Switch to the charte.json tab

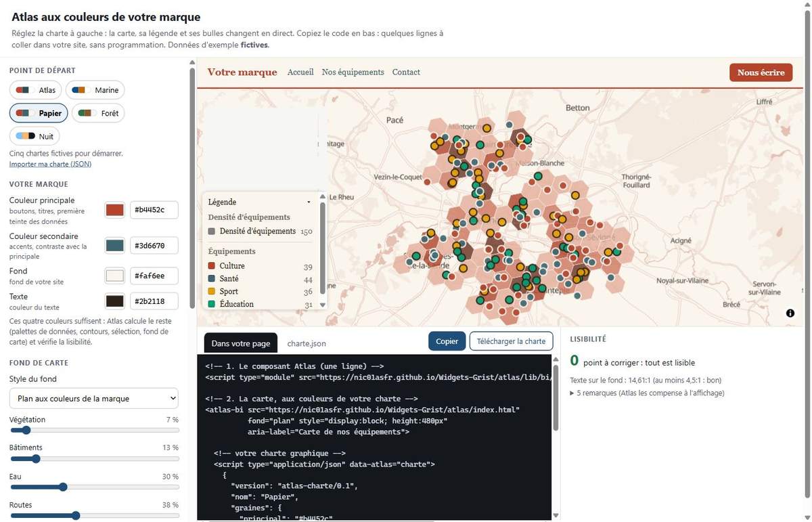307,343
